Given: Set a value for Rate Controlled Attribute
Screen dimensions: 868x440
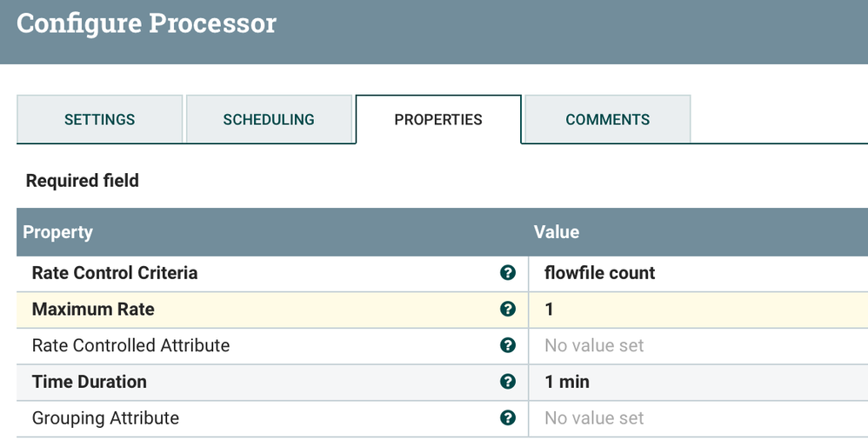Looking at the screenshot, I should [594, 345].
